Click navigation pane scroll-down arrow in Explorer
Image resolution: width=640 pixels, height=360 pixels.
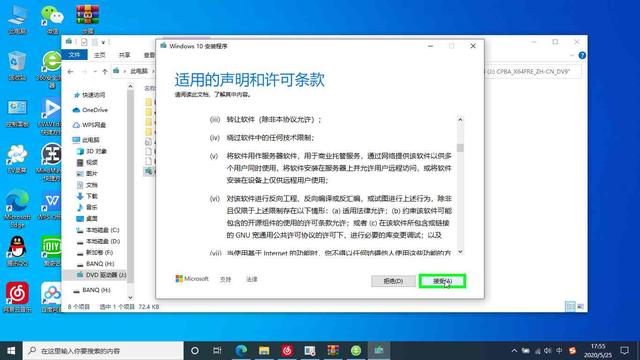[x=130, y=298]
